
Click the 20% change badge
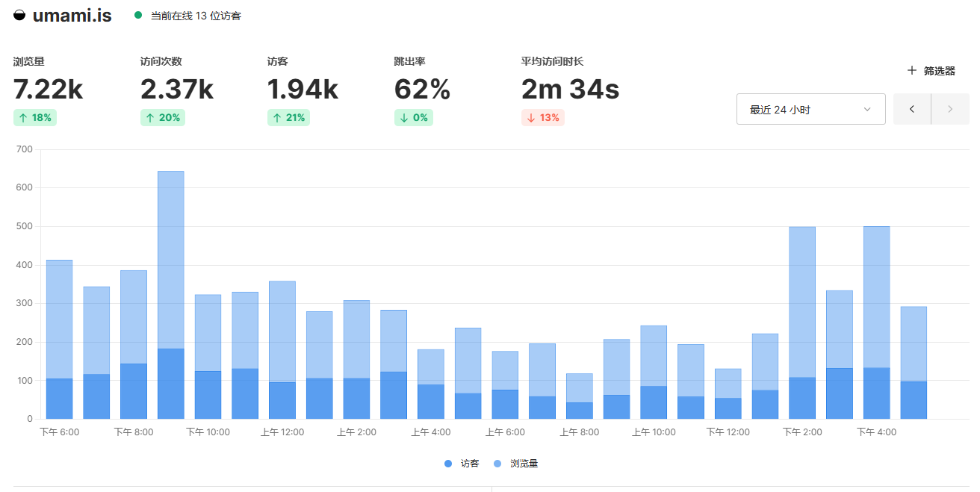click(162, 117)
